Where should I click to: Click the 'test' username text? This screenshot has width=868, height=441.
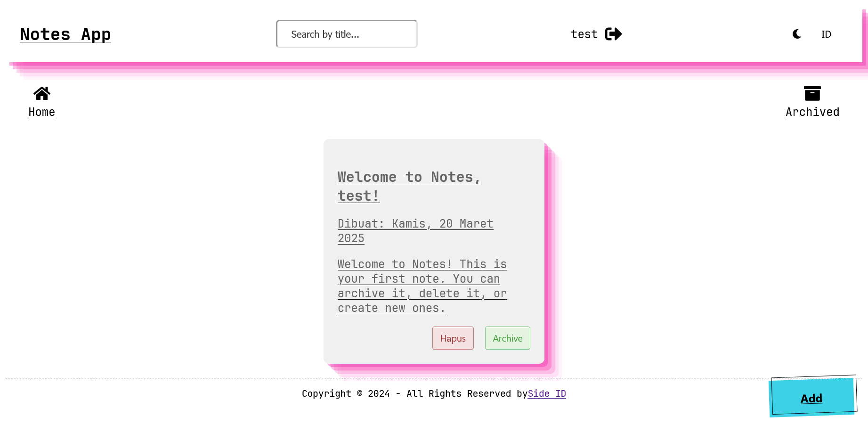click(584, 34)
